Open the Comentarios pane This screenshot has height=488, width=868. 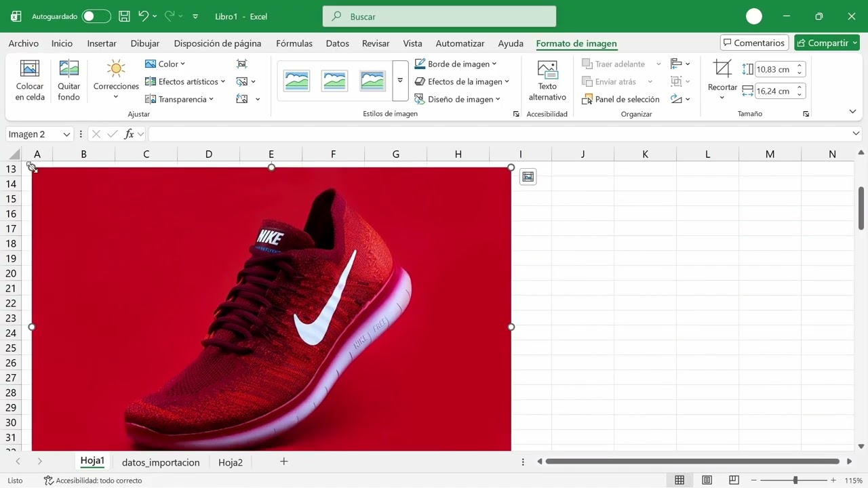tap(754, 43)
